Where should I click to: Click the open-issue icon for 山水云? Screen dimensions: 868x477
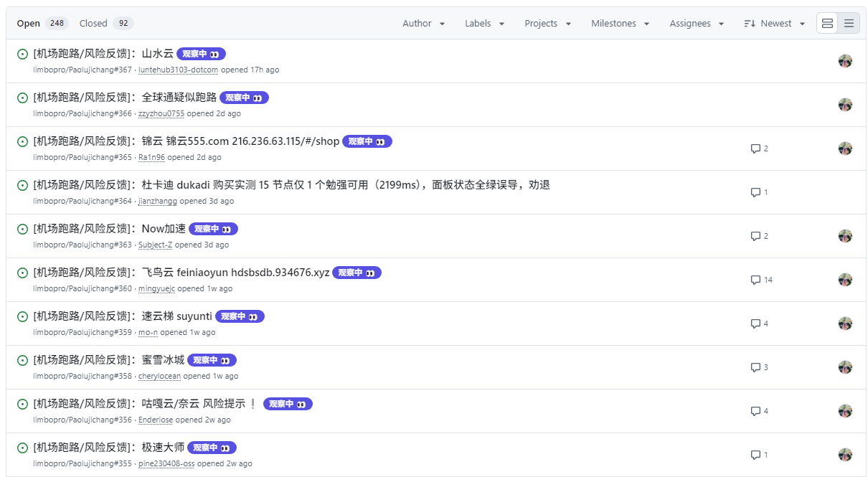coord(22,54)
